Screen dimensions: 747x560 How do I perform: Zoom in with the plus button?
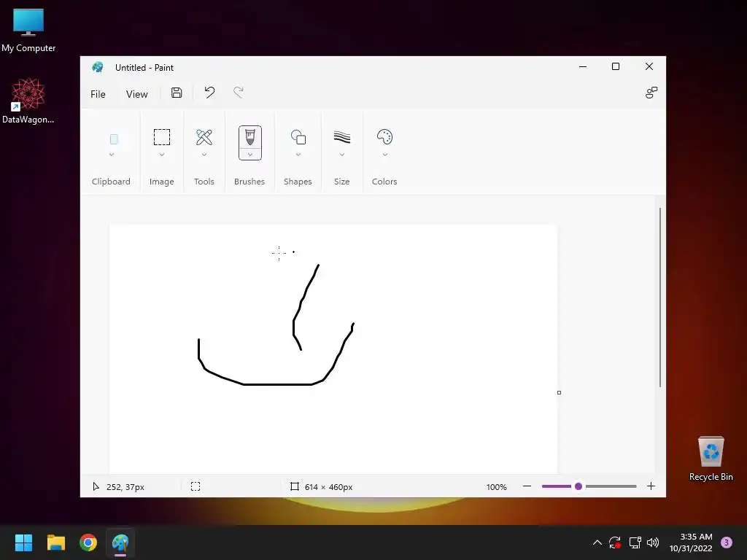(651, 486)
